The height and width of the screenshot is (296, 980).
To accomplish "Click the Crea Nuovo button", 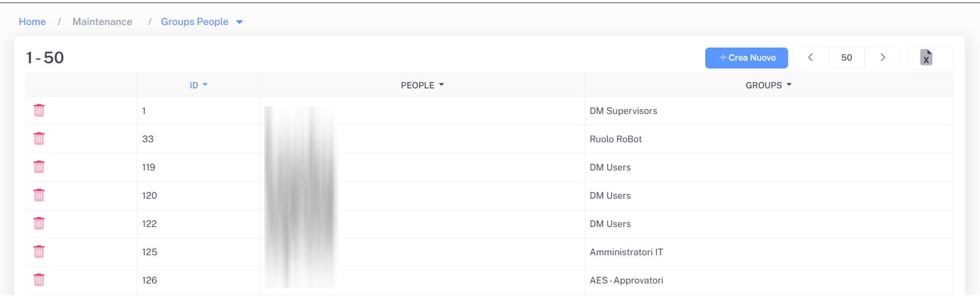I will [746, 58].
